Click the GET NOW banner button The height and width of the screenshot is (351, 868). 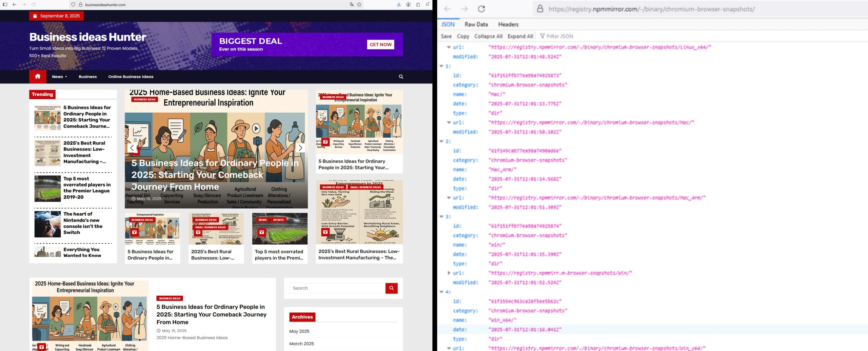tap(380, 44)
